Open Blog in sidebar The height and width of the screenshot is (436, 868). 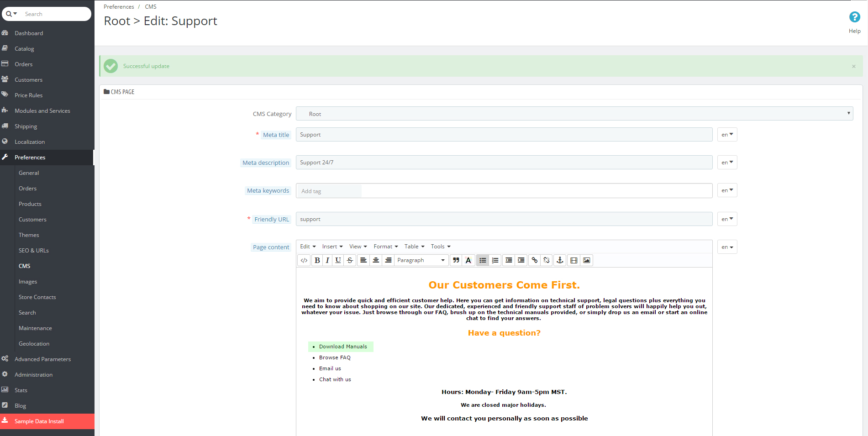pos(20,405)
